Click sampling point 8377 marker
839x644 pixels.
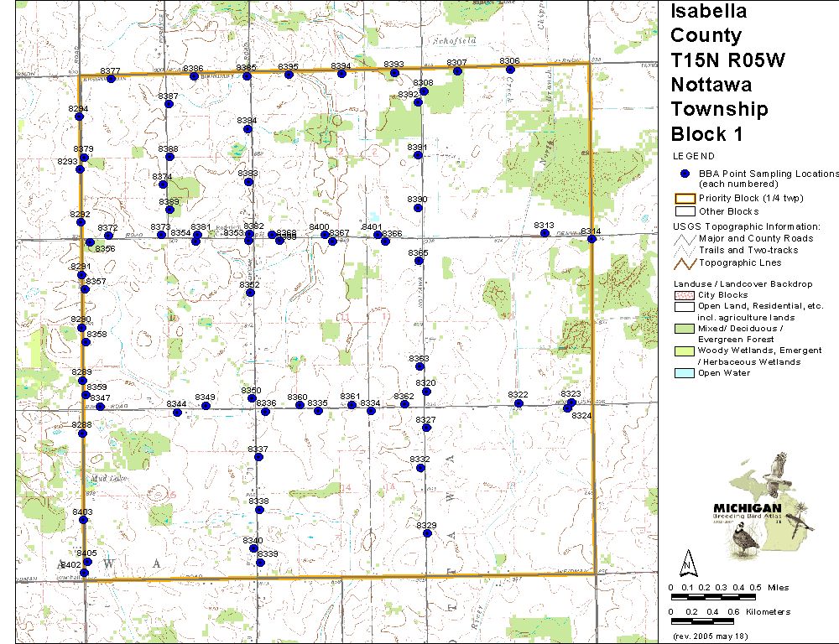[111, 79]
